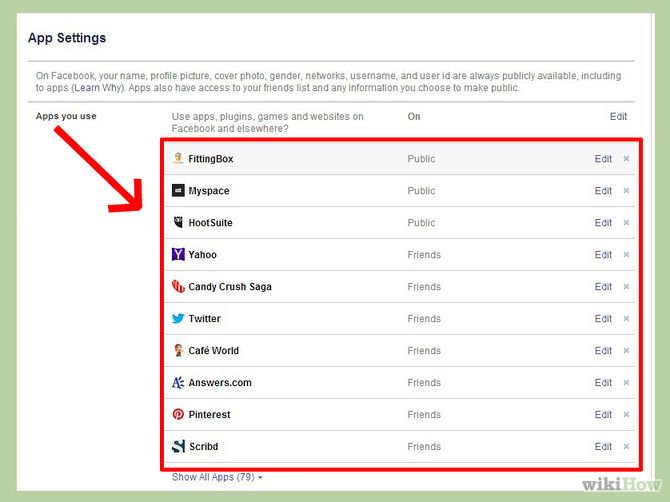Edit the Apps you use setting

619,117
